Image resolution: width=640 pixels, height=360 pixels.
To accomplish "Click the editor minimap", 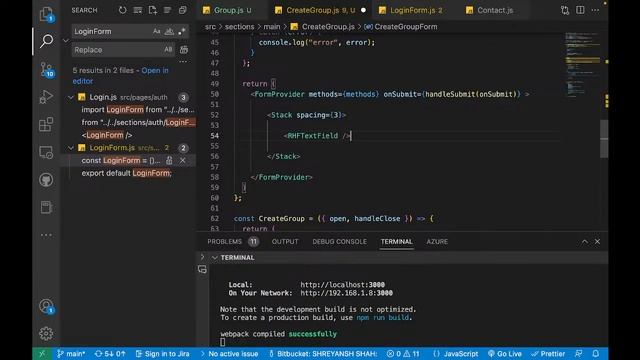I will pyautogui.click(x=582, y=65).
